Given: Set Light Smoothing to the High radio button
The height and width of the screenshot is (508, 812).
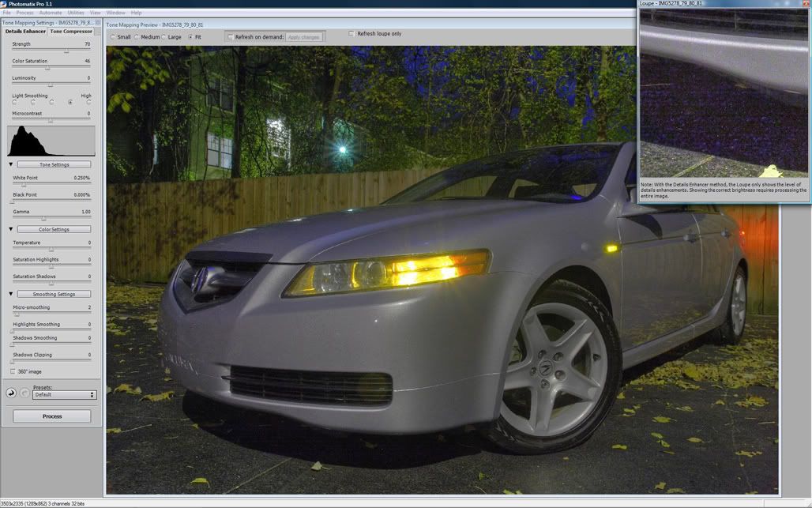Looking at the screenshot, I should click(88, 103).
